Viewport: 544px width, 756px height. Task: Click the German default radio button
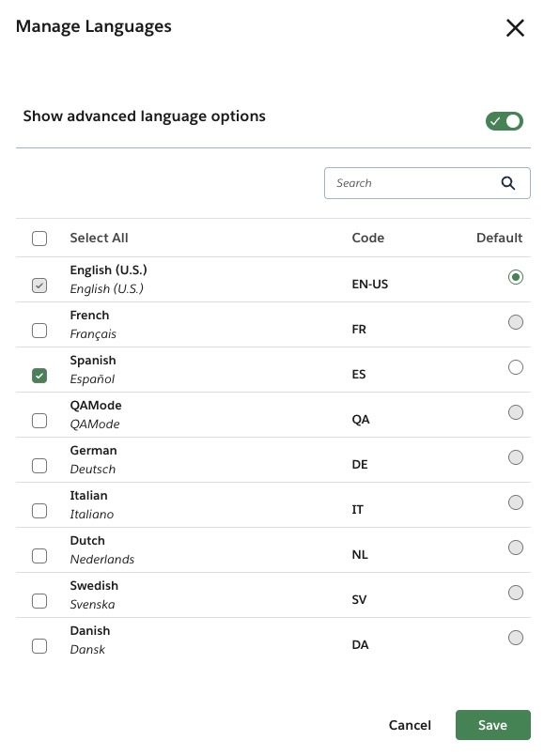(516, 457)
